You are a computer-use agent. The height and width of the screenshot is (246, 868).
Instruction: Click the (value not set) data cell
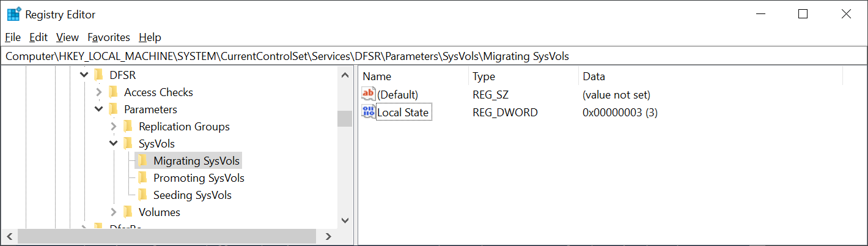(616, 95)
